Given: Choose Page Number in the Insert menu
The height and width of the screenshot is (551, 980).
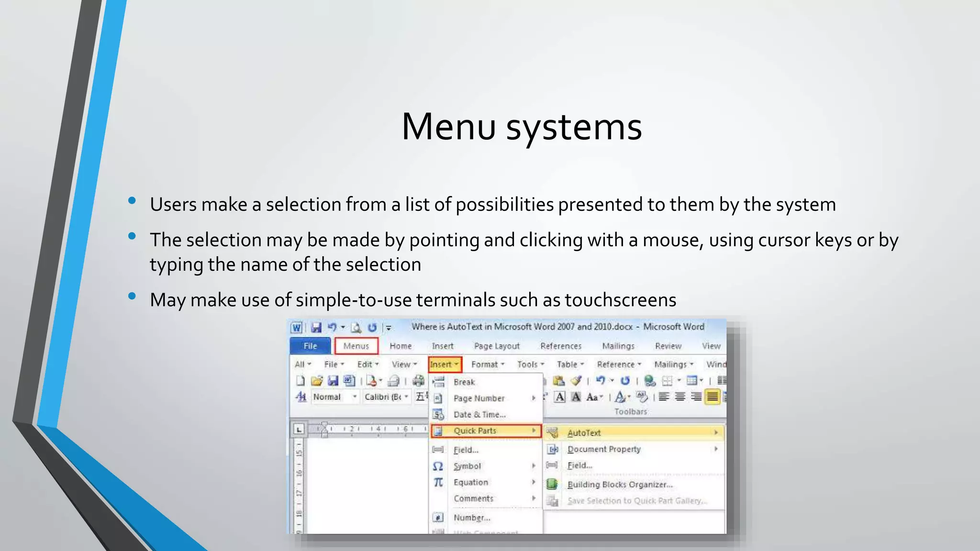Looking at the screenshot, I should 486,398.
